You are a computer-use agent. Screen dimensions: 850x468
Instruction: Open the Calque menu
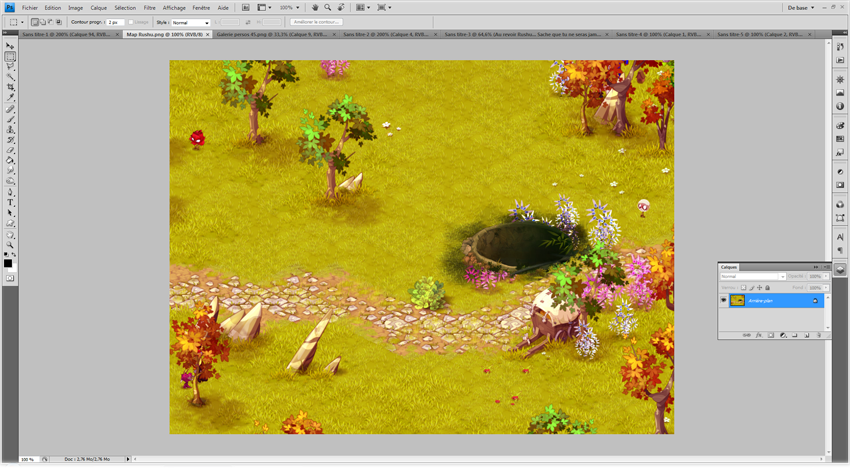99,8
